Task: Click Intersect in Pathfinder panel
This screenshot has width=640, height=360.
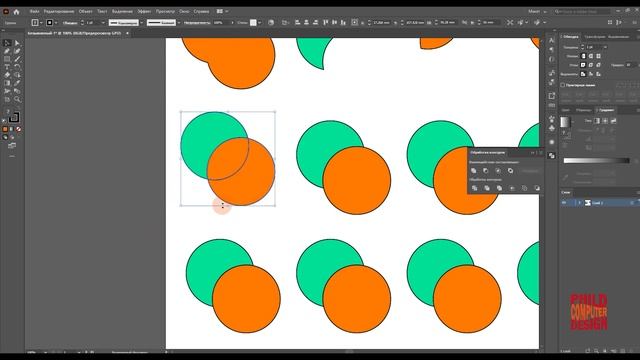Action: (498, 171)
